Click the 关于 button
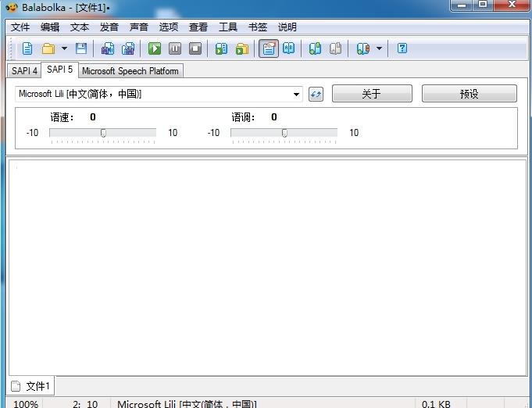Screen dimensions: 532x408 [x=372, y=93]
